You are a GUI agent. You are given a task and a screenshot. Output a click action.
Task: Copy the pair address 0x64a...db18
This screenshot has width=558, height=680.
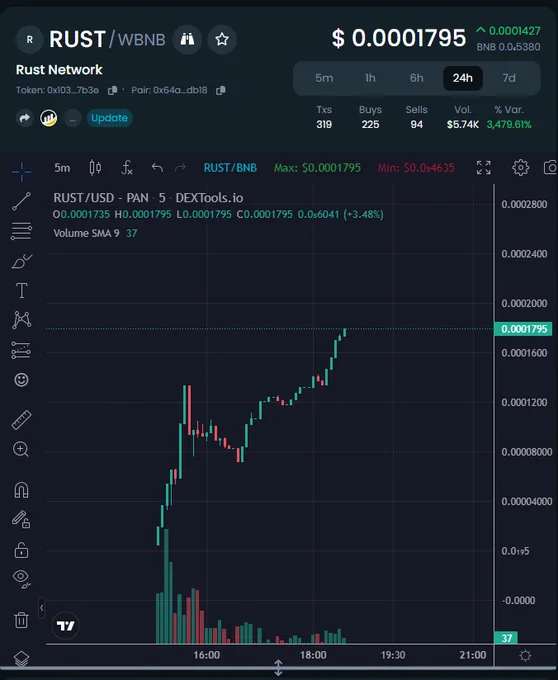(221, 90)
